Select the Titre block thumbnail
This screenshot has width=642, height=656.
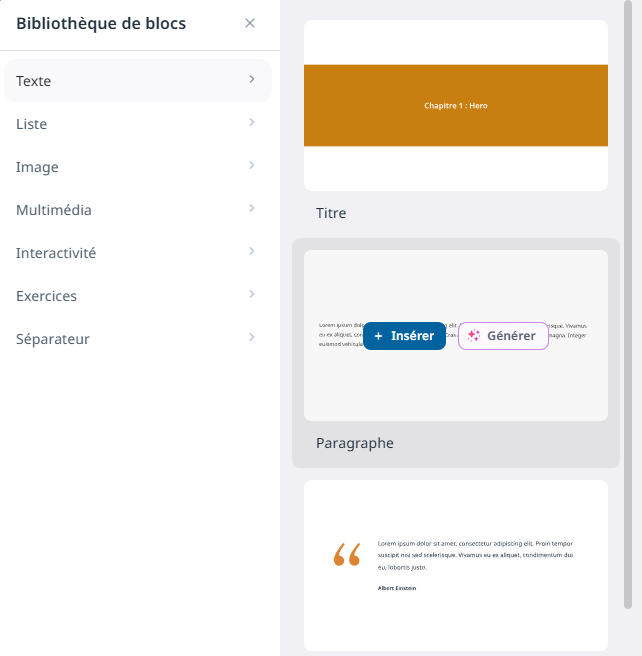(x=456, y=105)
